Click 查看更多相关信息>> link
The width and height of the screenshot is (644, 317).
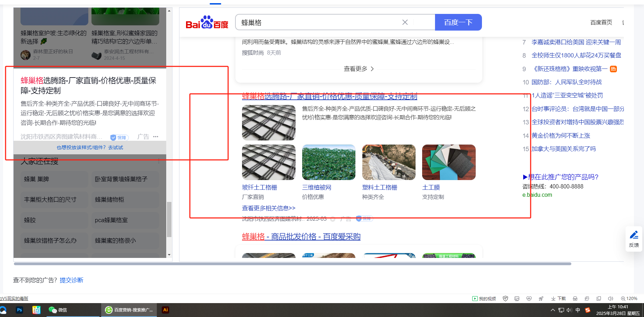(x=268, y=208)
